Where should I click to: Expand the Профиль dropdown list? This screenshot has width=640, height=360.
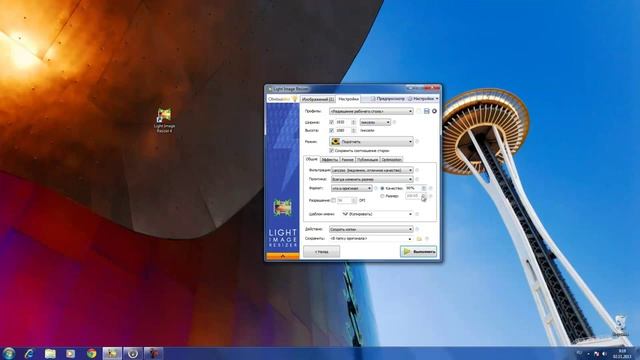(371, 111)
